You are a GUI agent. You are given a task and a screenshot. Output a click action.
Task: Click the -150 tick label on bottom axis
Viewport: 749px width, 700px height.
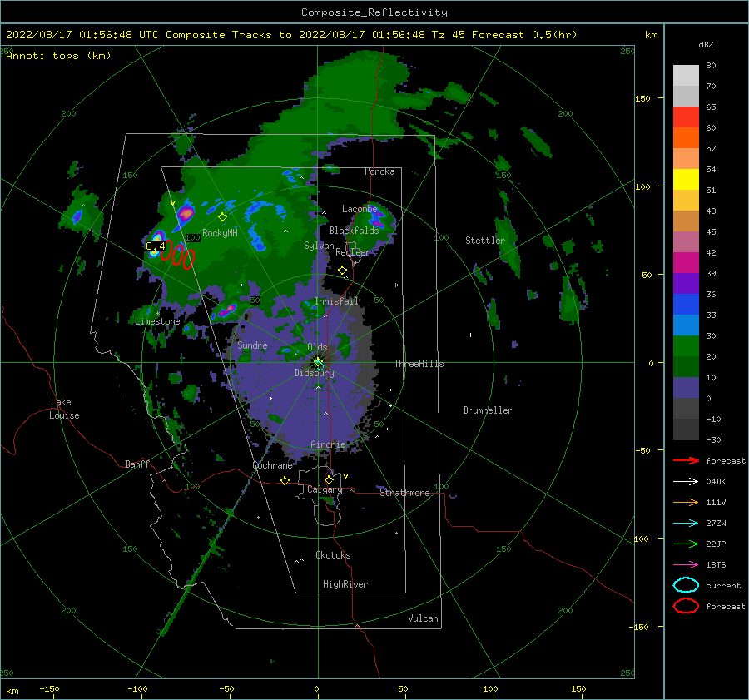coord(49,688)
